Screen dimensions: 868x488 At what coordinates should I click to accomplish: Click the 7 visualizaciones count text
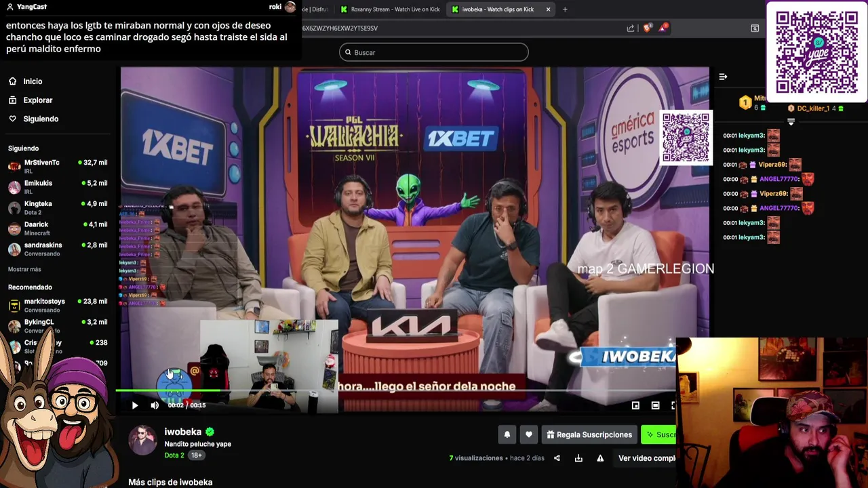[476, 458]
